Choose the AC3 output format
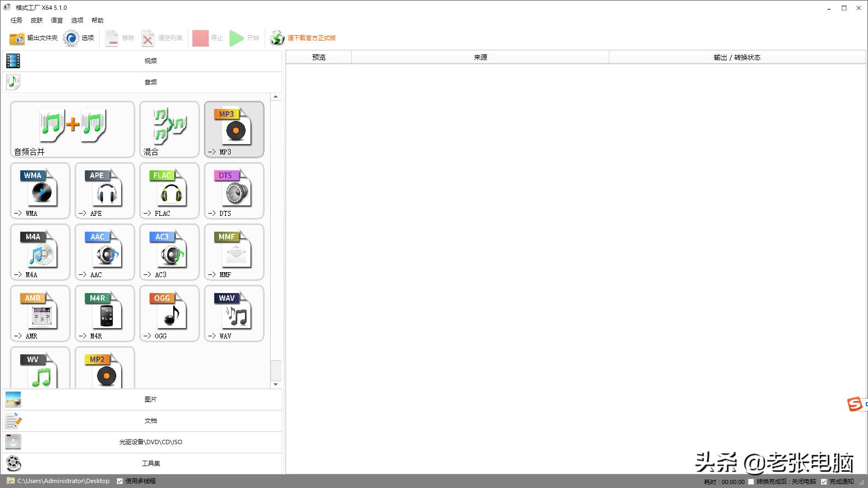This screenshot has width=868, height=488. coord(169,252)
